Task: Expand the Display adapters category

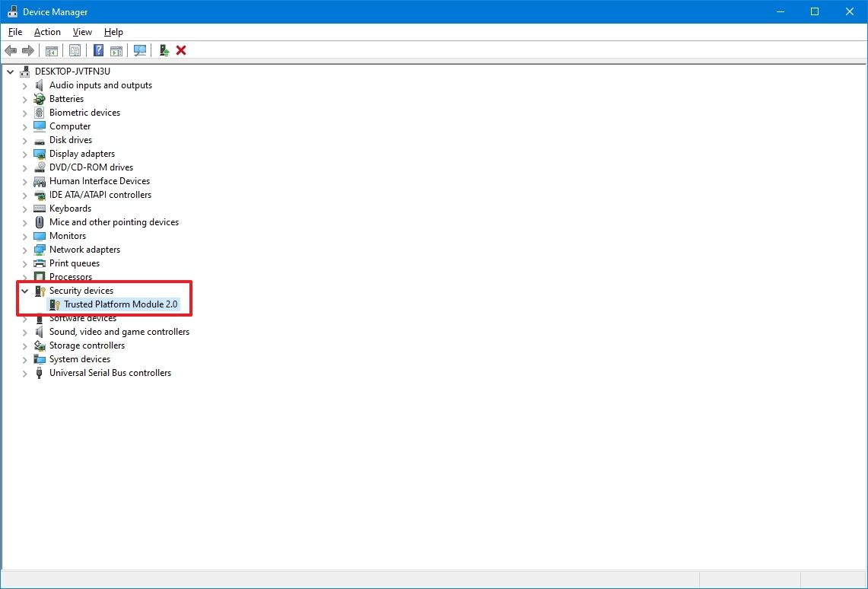Action: click(x=25, y=153)
